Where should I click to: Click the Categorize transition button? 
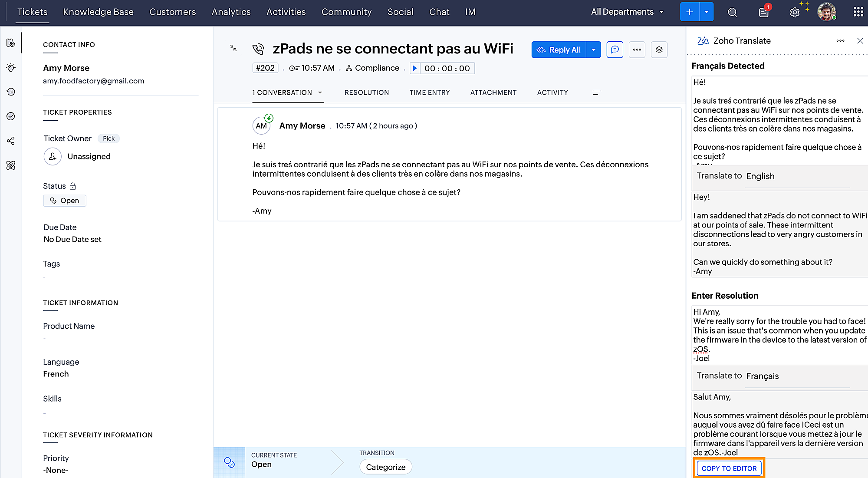coord(385,467)
